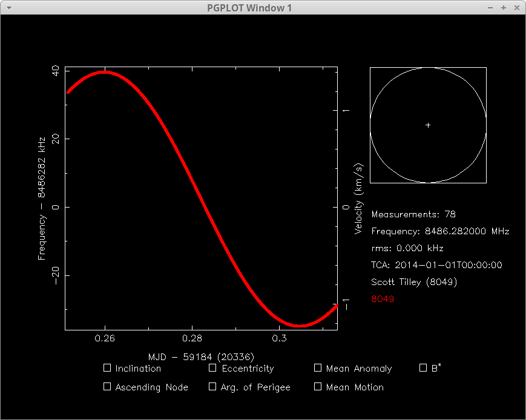This screenshot has width=526, height=420.
Task: Click the Measurements: 78 text
Action: 413,214
